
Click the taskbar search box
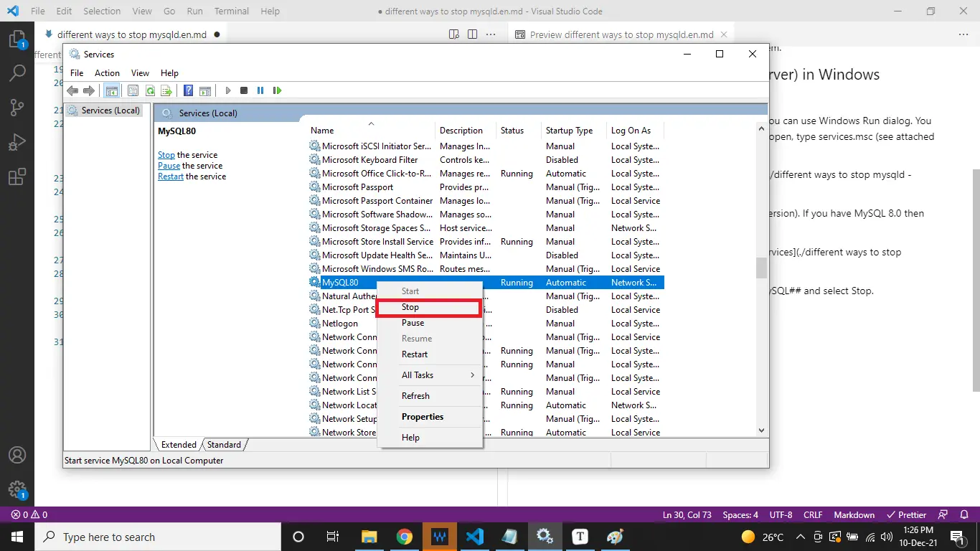coord(158,537)
